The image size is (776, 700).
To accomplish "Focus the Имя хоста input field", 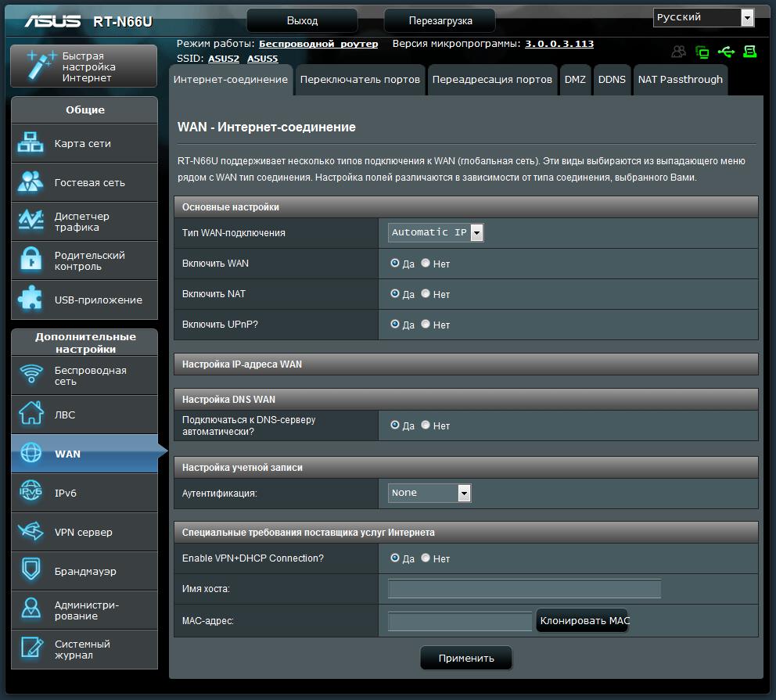I will [x=525, y=589].
